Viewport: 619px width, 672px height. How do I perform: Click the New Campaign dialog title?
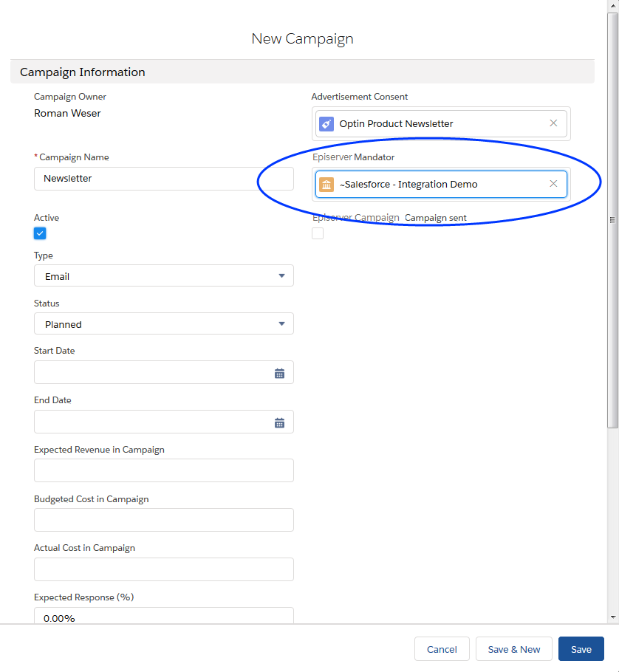[x=302, y=39]
